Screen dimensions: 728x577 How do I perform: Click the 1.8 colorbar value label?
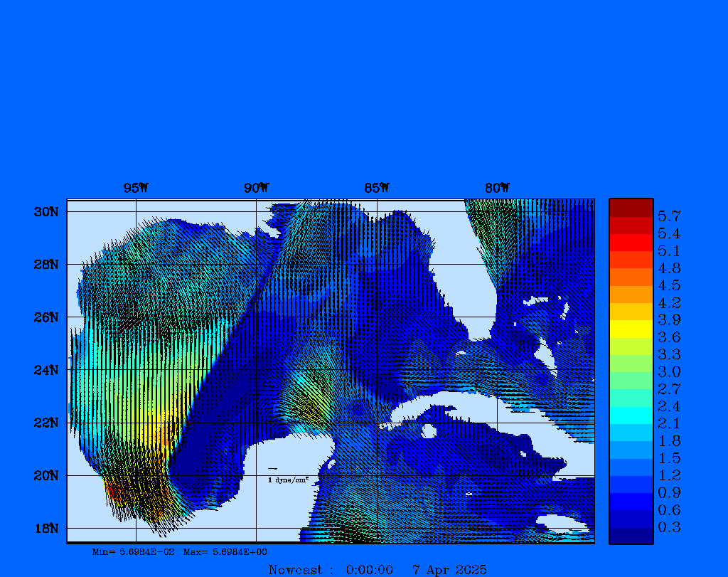pyautogui.click(x=669, y=441)
